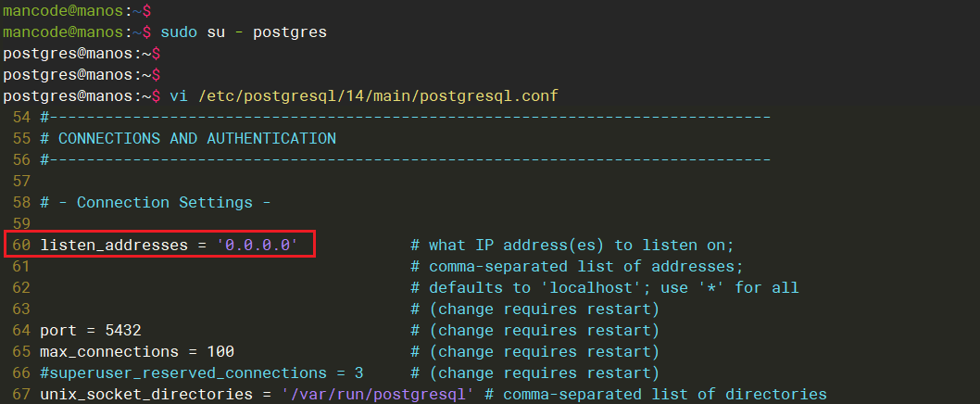980x404 pixels.
Task: Click the vi postgresql.conf file path
Action: (364, 96)
